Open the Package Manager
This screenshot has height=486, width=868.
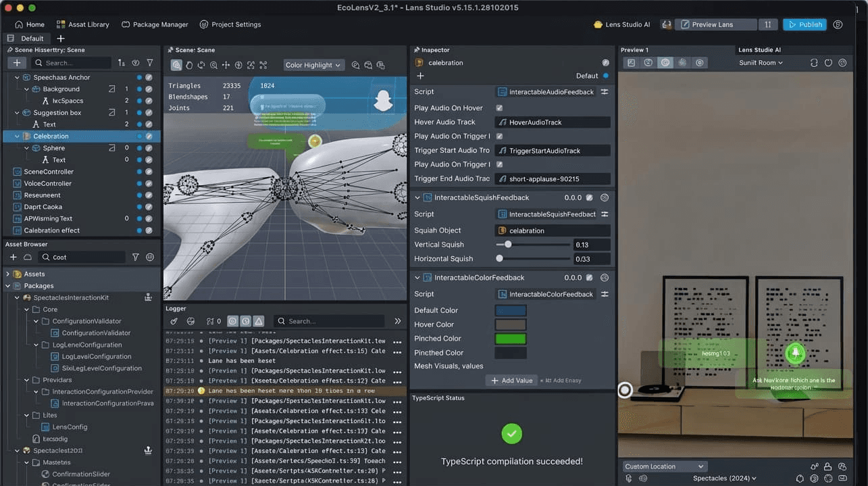[155, 24]
